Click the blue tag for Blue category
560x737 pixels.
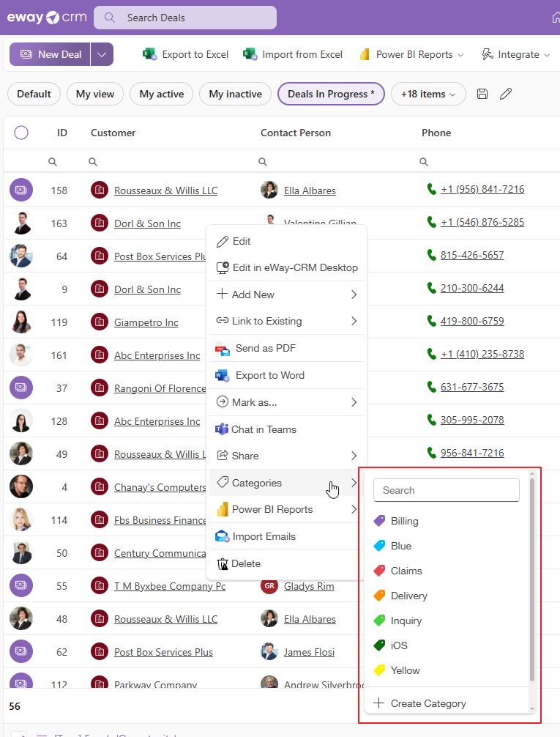click(380, 546)
